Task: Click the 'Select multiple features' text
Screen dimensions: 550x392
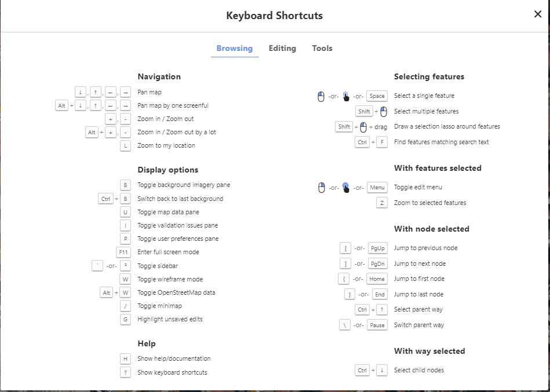Action: [x=426, y=111]
